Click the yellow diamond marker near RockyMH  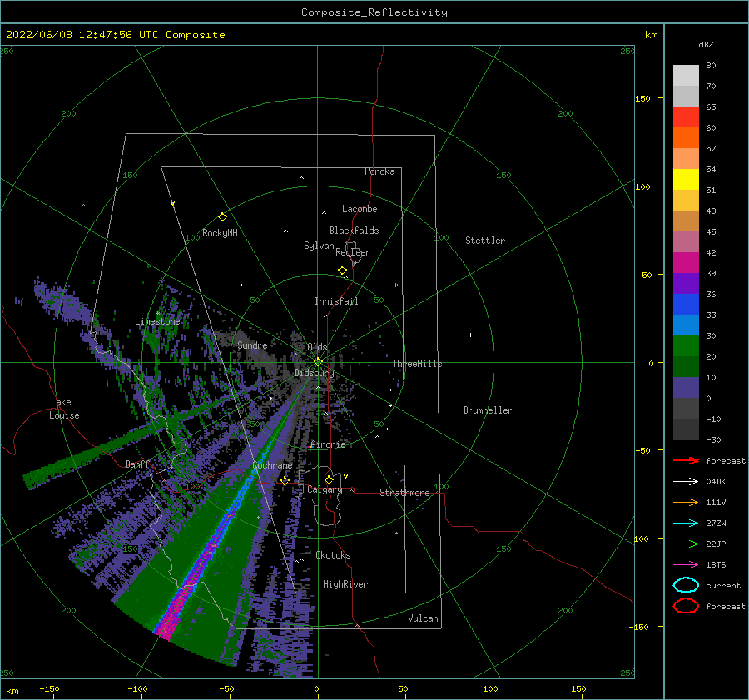222,217
